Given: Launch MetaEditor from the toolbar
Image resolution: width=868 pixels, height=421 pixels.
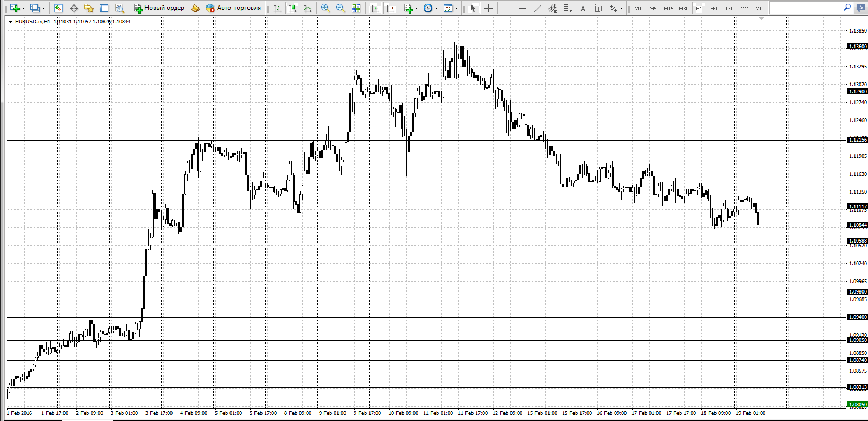Looking at the screenshot, I should click(195, 8).
